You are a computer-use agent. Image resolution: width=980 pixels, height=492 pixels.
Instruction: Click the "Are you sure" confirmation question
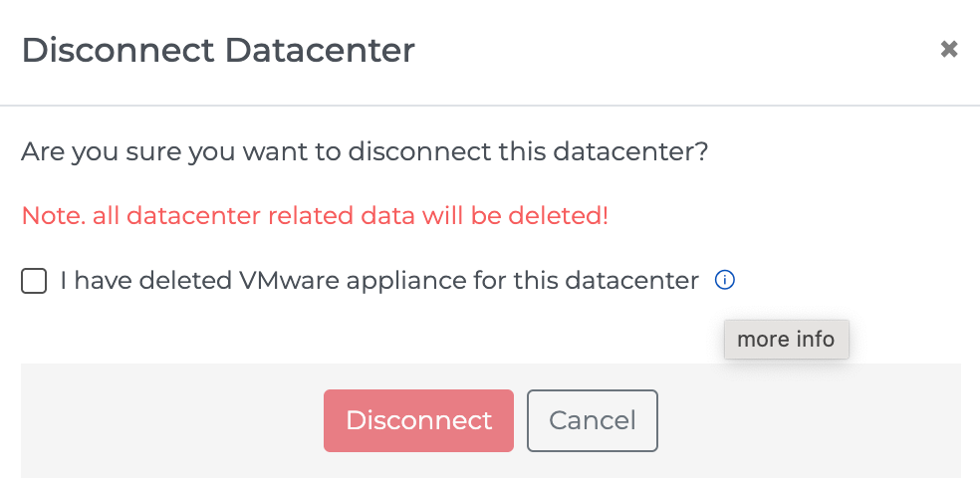365,152
